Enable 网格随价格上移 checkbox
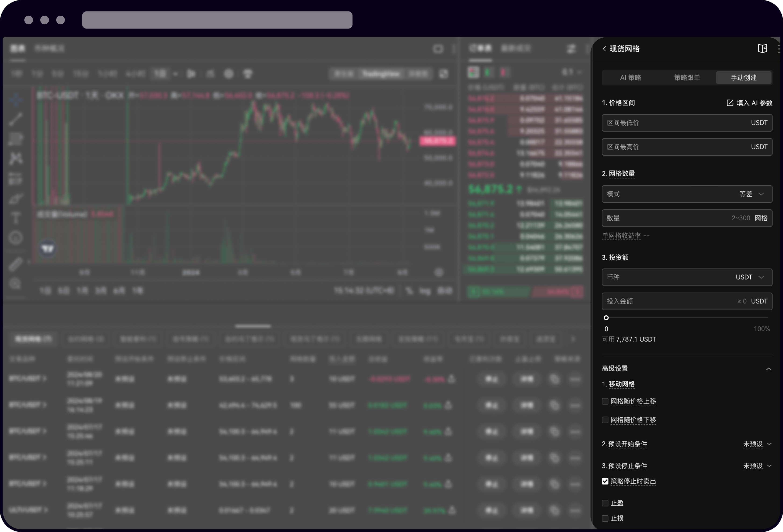This screenshot has height=532, width=783. point(605,401)
